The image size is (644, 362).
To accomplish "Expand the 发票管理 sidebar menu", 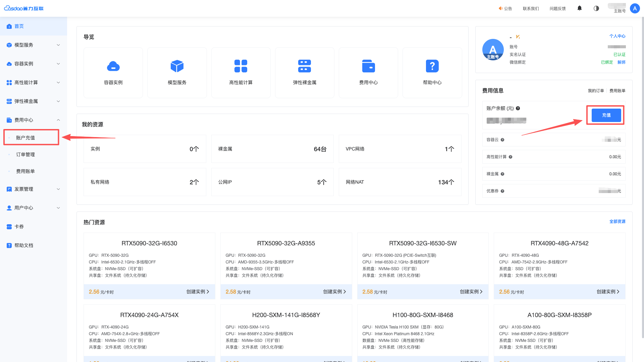I will pyautogui.click(x=34, y=189).
